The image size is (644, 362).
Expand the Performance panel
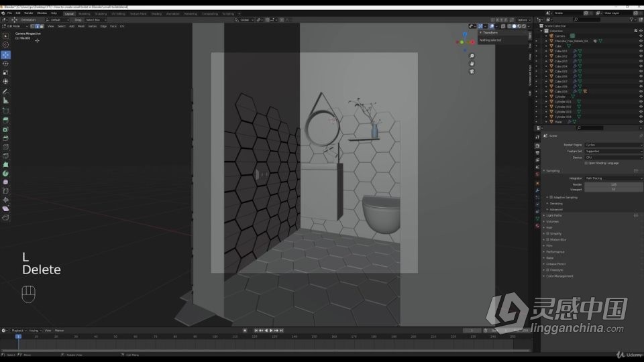click(x=555, y=252)
